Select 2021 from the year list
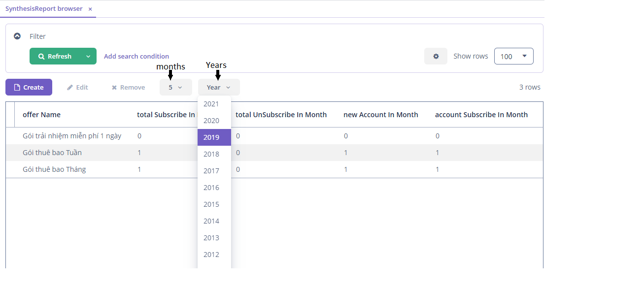Image resolution: width=644 pixels, height=288 pixels. [211, 104]
